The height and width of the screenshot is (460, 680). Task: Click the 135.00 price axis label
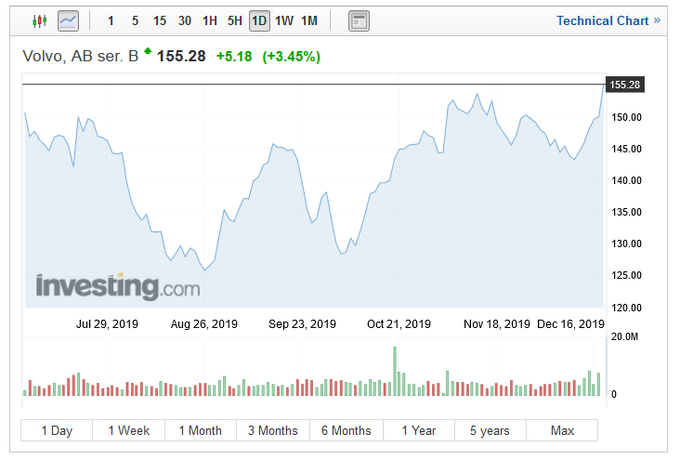(627, 212)
